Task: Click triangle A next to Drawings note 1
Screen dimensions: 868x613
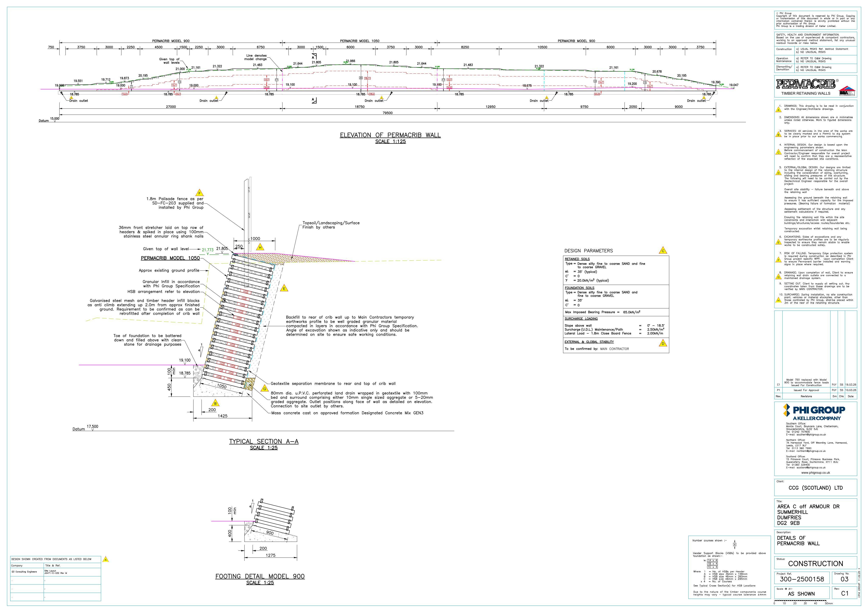Action: pyautogui.click(x=778, y=110)
